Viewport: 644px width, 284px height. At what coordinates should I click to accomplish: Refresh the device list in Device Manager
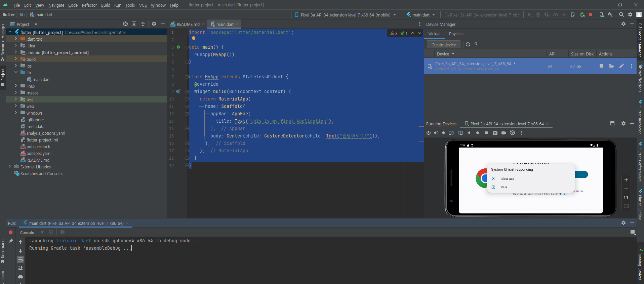pos(468,44)
